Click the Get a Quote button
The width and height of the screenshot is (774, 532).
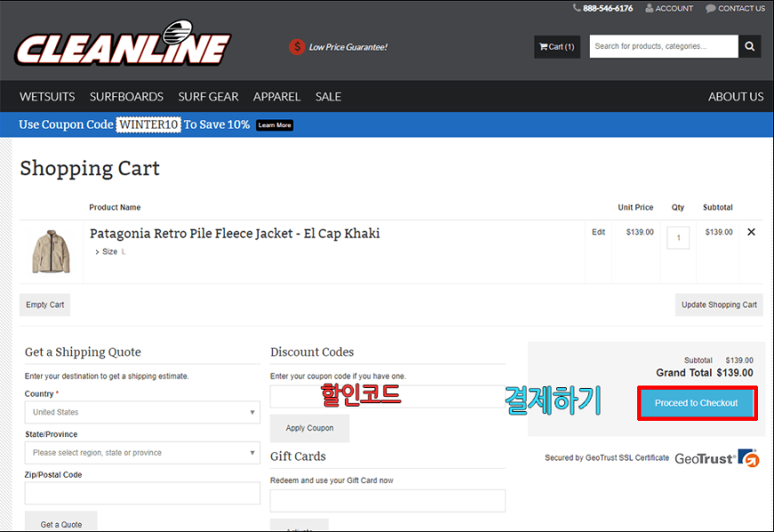coord(61,523)
